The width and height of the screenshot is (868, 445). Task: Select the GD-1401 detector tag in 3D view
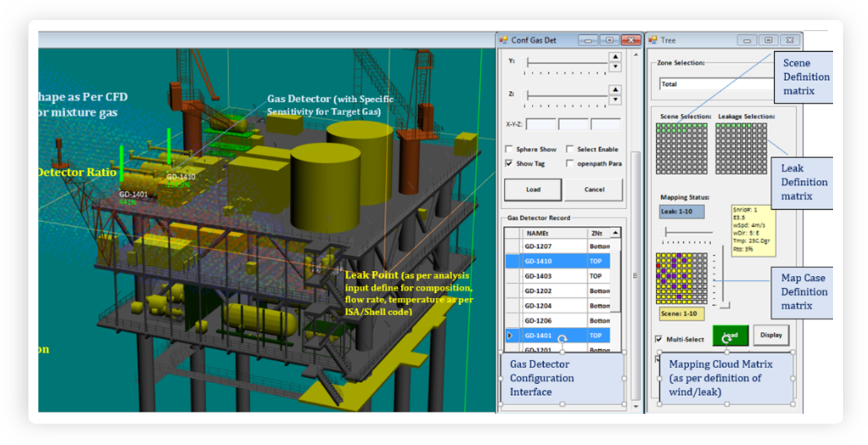pos(133,194)
